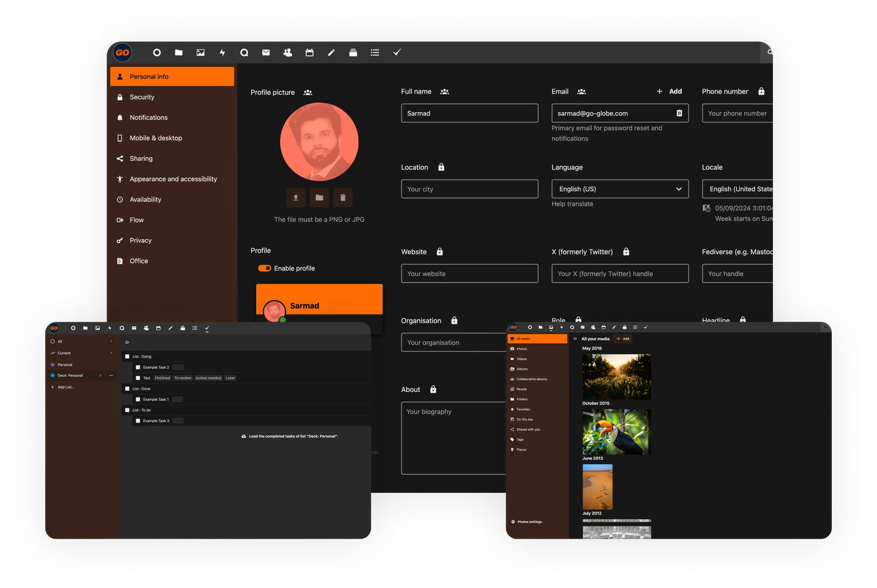The height and width of the screenshot is (588, 877).
Task: Open the three-dot menu for Deck: Personal
Action: tap(111, 376)
